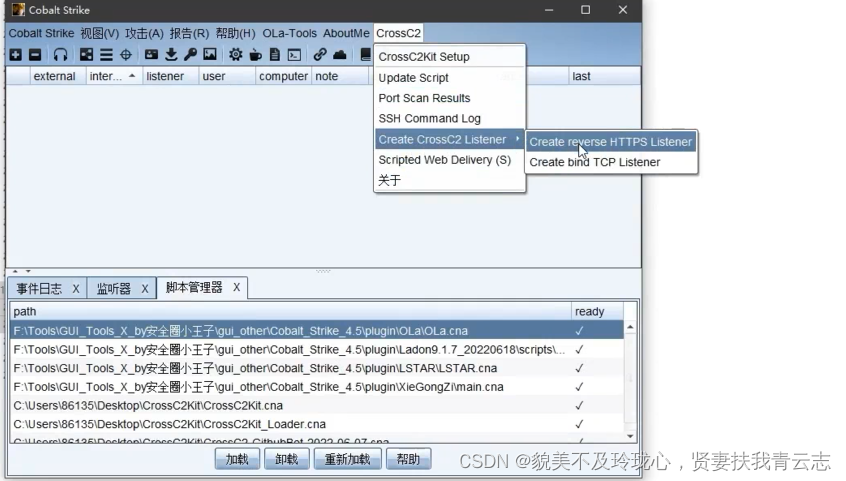Sort by the last column header
The height and width of the screenshot is (481, 846).
click(x=604, y=77)
